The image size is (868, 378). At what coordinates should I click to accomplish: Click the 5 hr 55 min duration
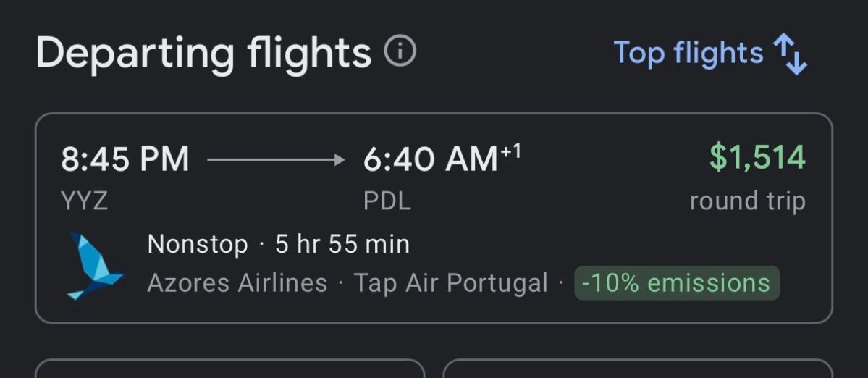point(342,244)
